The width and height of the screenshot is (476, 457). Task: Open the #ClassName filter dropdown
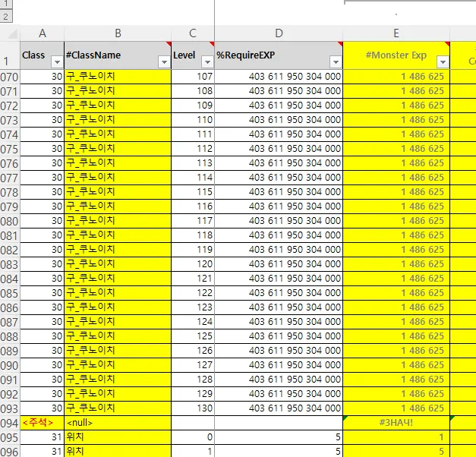(x=164, y=62)
